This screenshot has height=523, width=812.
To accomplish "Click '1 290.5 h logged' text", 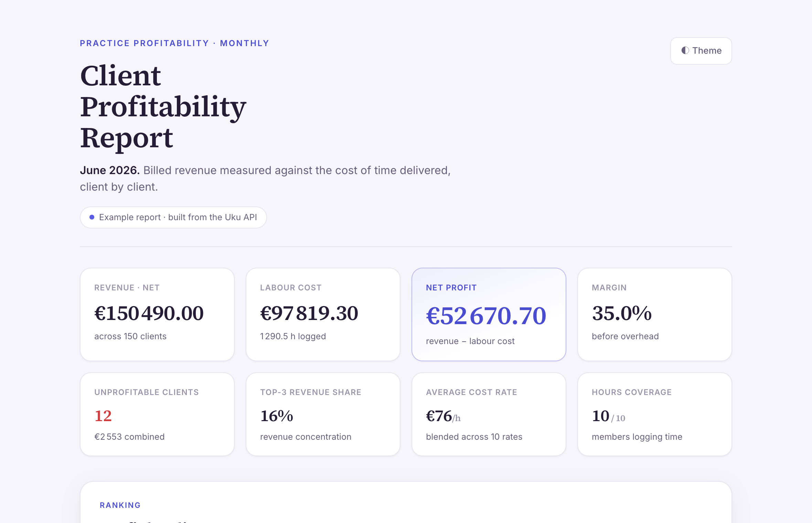I will click(293, 336).
